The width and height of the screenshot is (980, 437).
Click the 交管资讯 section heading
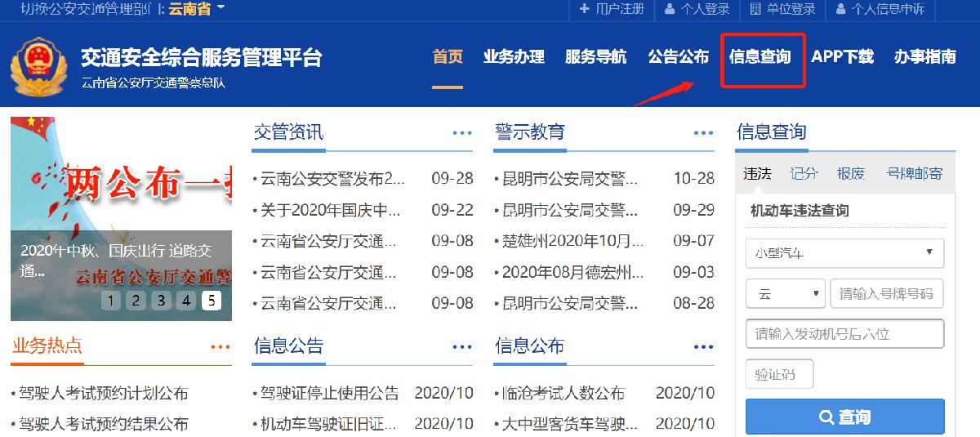288,132
